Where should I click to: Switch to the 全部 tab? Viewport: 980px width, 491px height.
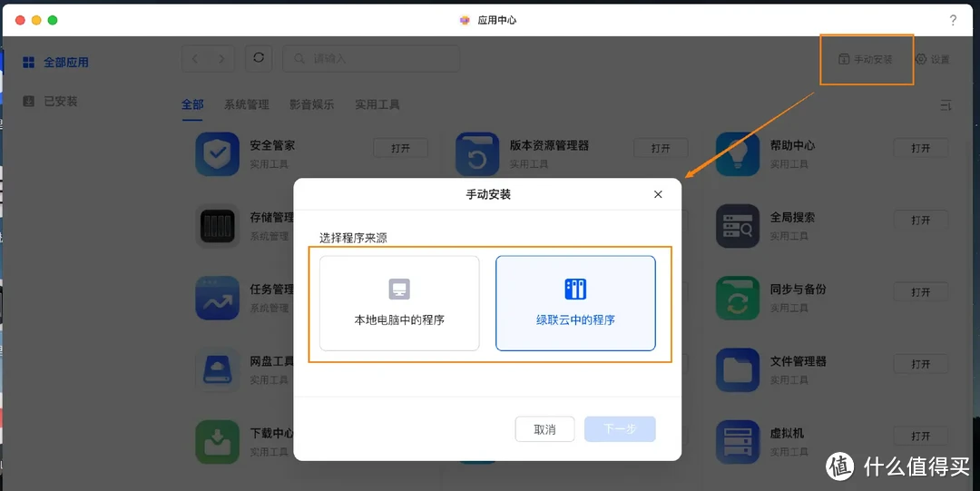pos(192,104)
